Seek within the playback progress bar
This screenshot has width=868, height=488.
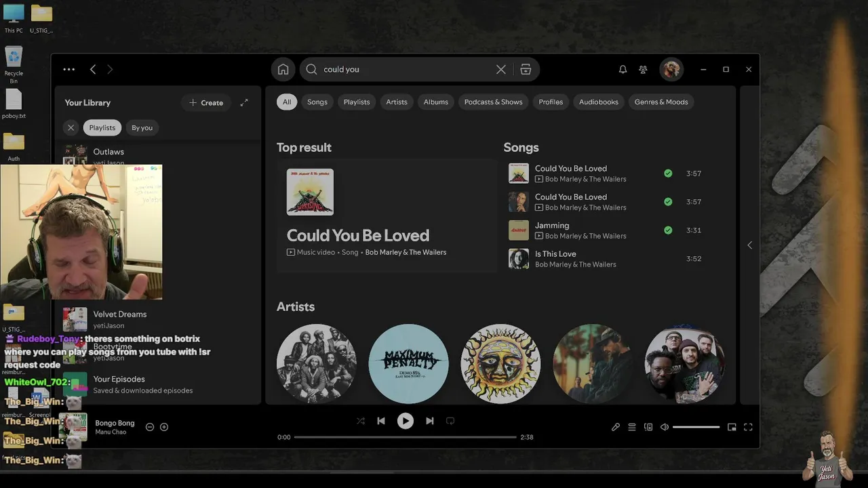coord(406,437)
